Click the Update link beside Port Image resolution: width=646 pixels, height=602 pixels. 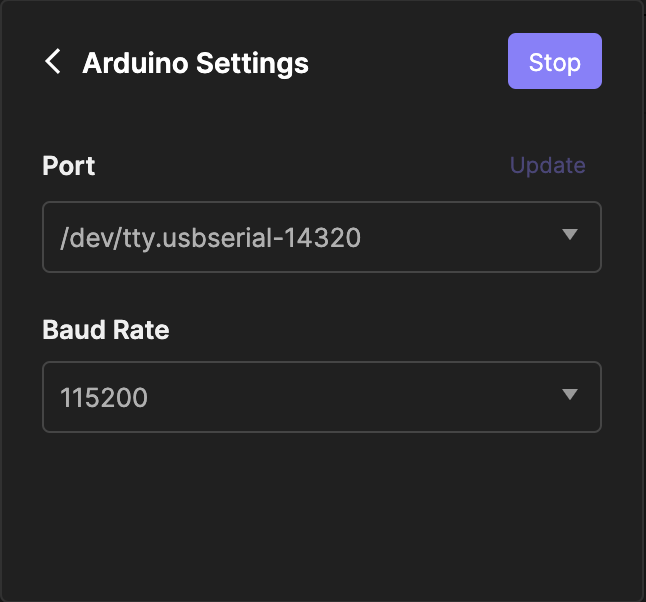coord(547,166)
